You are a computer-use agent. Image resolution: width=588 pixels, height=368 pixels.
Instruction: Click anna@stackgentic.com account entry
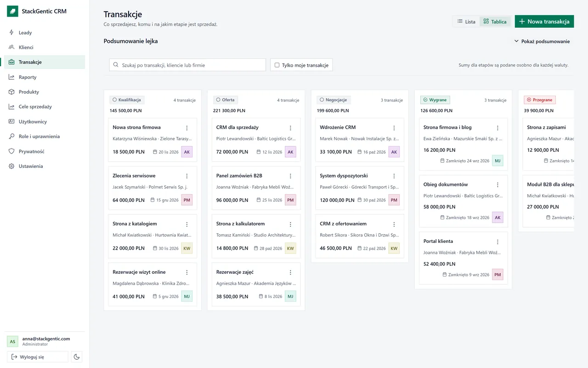45,341
